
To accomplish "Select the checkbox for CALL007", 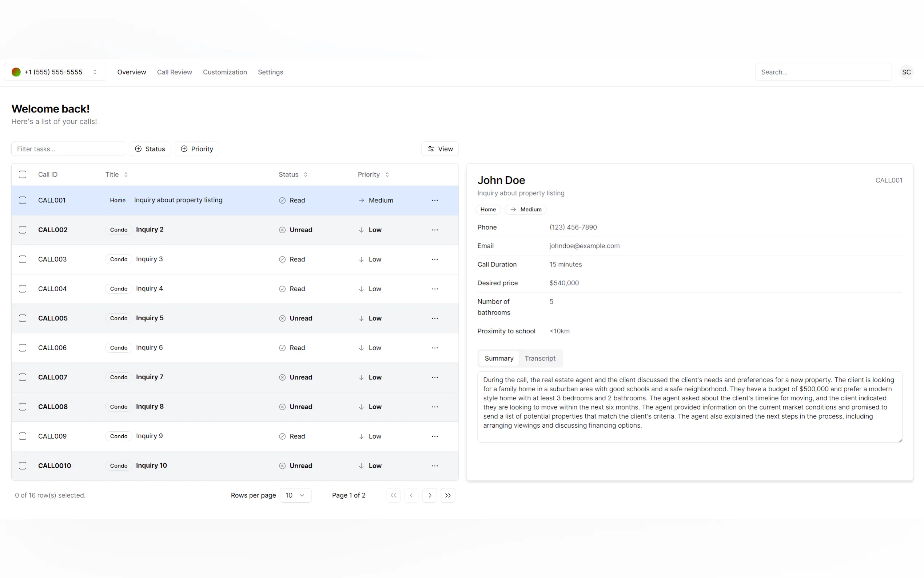I will click(23, 377).
